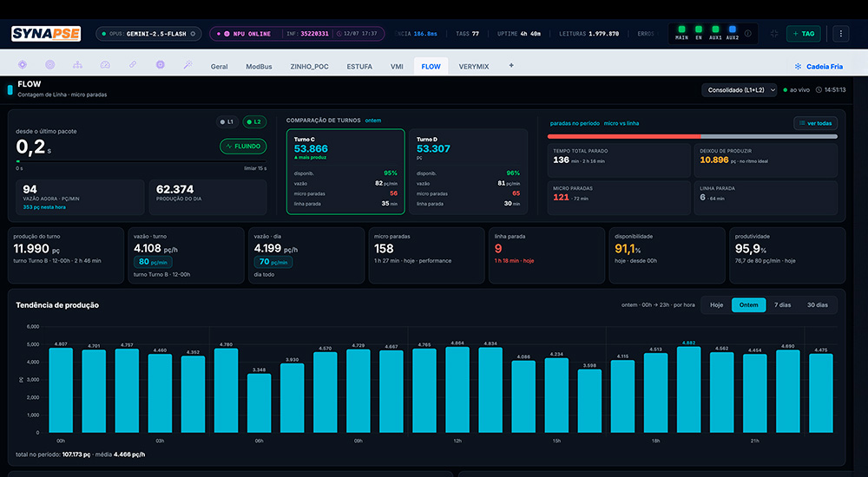This screenshot has width=868, height=477.
Task: Click the disponibilidade 91,1% card
Action: tap(667, 255)
